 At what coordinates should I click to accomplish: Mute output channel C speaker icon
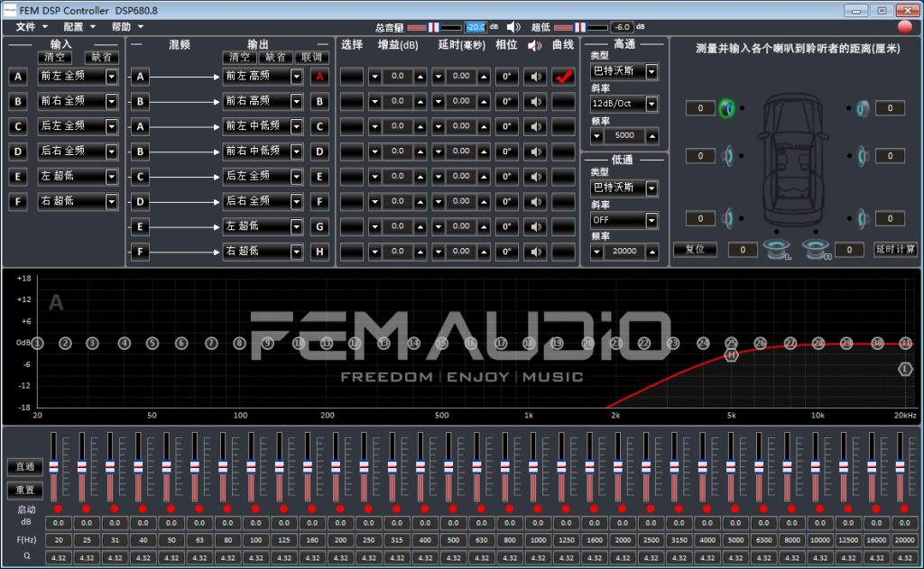click(535, 126)
